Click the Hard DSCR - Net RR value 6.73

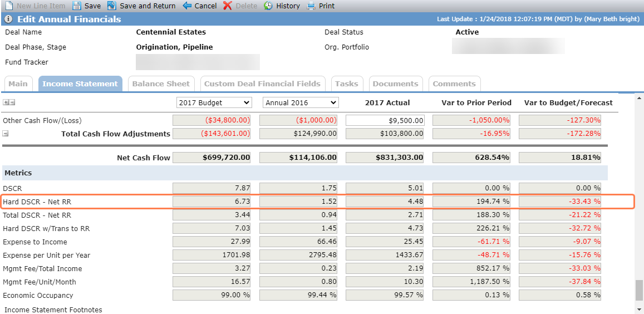[x=212, y=202]
